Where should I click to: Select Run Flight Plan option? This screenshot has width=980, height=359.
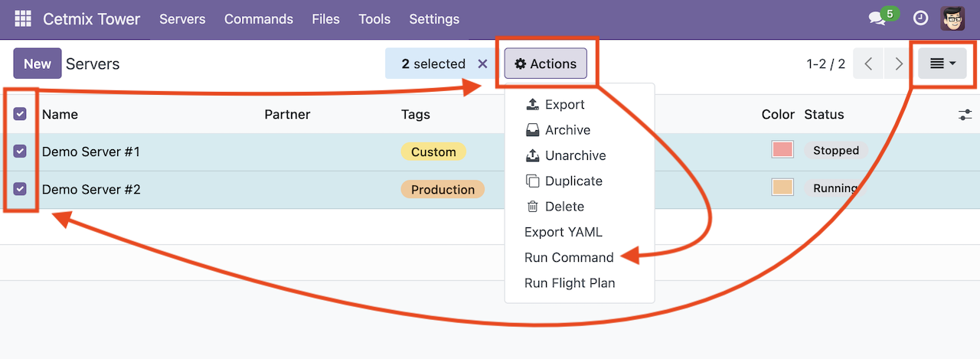coord(570,283)
